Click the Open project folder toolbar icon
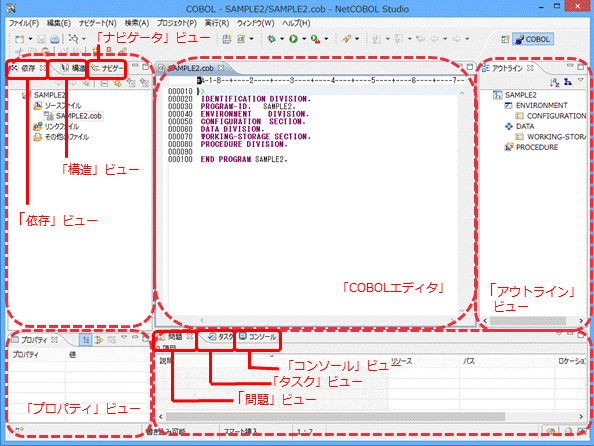 coord(227,39)
